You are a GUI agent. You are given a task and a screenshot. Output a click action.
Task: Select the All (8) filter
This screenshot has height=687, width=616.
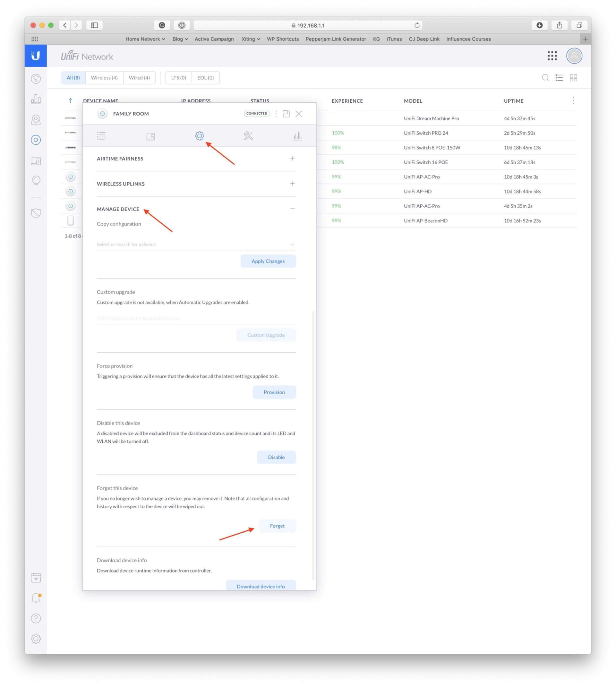click(73, 78)
